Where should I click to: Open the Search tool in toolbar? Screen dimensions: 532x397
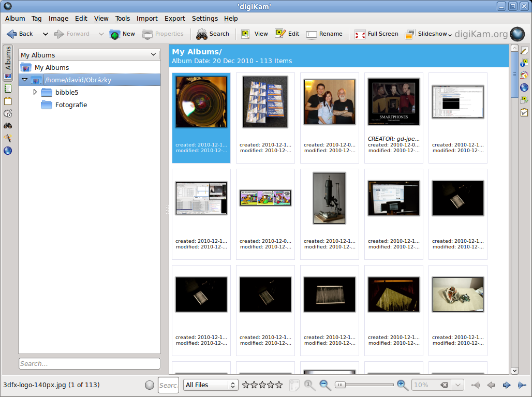click(213, 34)
